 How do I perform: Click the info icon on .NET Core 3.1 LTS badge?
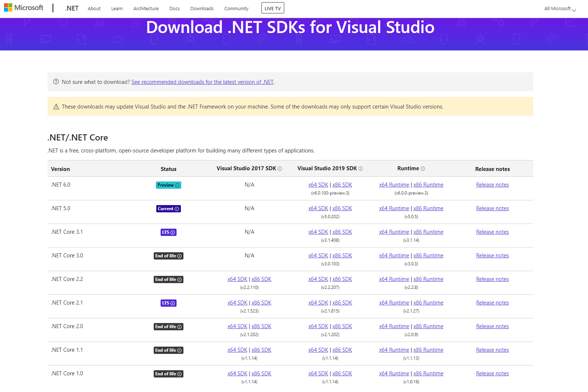(x=173, y=232)
